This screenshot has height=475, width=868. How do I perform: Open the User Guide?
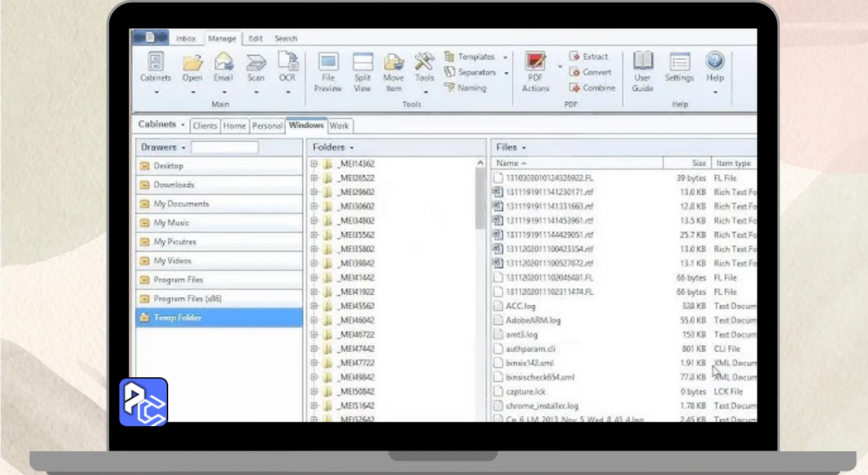coord(642,63)
